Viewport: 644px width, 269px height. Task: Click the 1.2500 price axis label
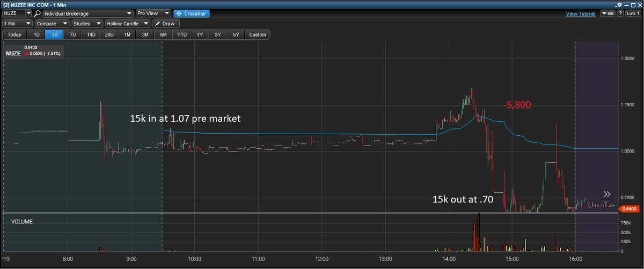[x=628, y=105]
